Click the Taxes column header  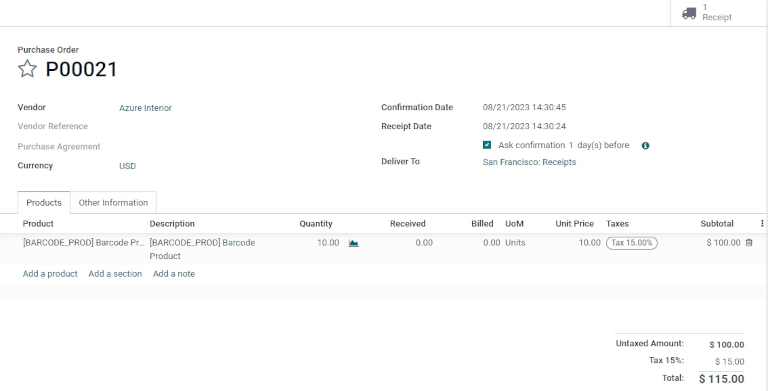tap(617, 224)
